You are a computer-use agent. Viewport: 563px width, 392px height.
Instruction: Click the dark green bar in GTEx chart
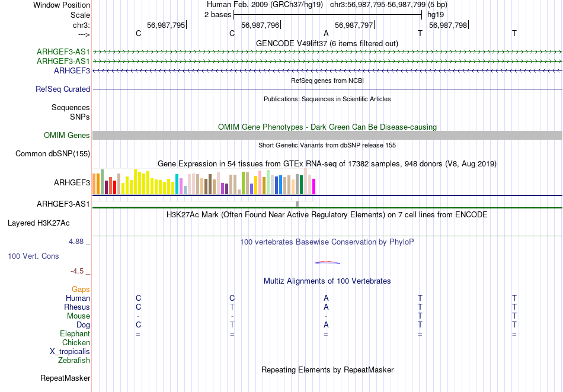[x=301, y=185]
